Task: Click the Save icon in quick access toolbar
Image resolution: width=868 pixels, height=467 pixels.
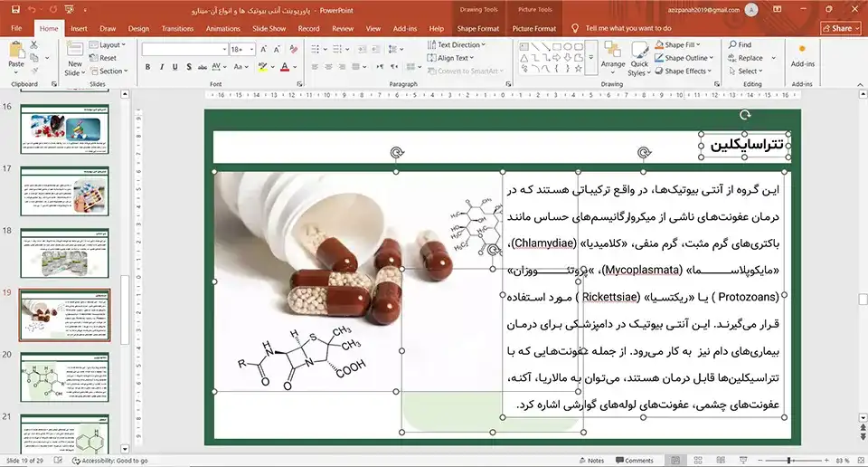Action: coord(15,9)
